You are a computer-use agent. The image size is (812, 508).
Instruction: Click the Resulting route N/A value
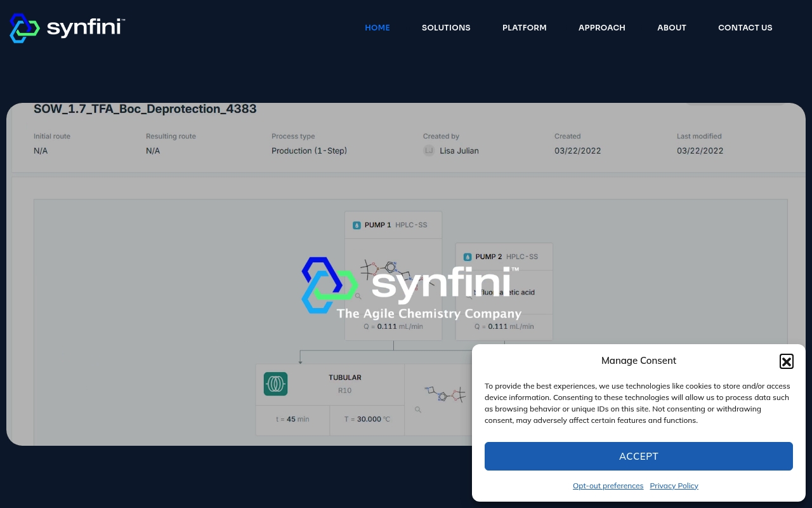click(x=153, y=150)
